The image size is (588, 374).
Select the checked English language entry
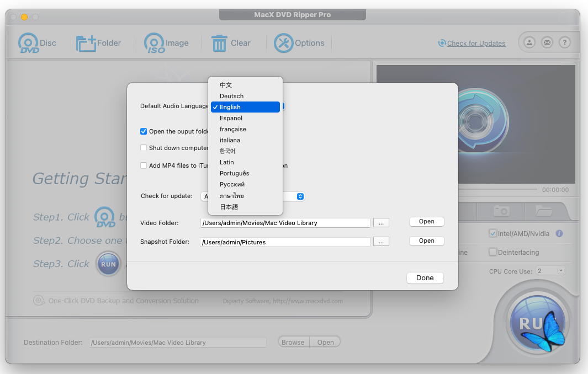tap(245, 107)
